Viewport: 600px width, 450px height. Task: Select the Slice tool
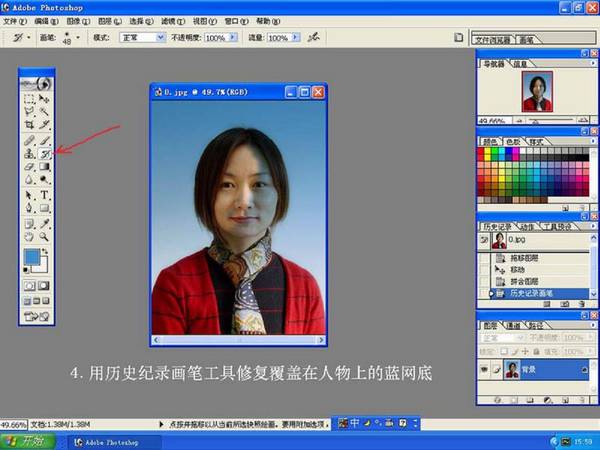pos(44,124)
